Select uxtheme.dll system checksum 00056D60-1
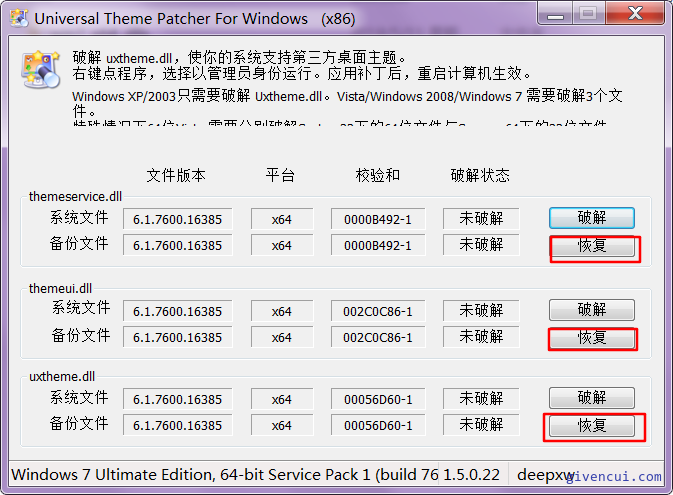 coord(378,399)
